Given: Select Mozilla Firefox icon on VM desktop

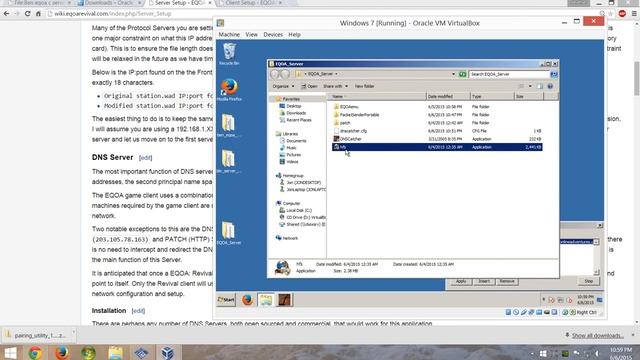Looking at the screenshot, I should (229, 89).
